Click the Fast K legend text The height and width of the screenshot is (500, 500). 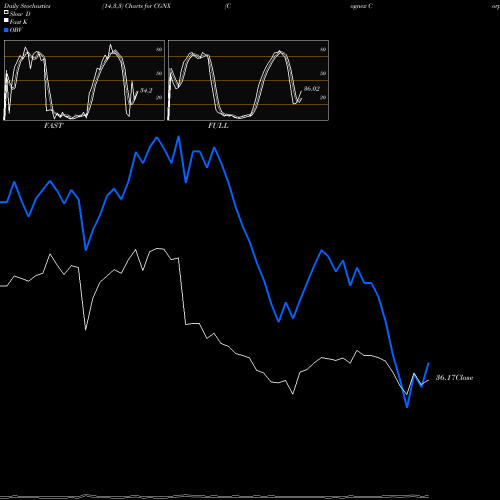point(19,22)
